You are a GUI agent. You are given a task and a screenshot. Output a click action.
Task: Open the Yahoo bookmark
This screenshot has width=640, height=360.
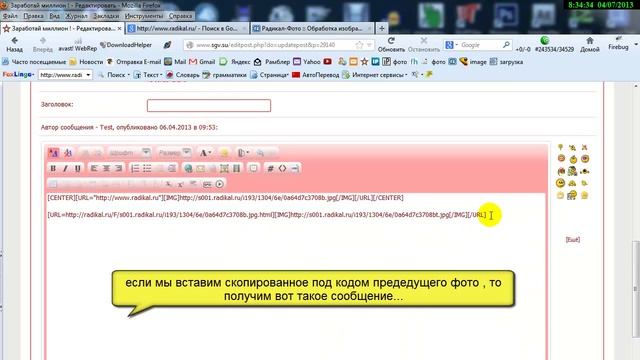pos(307,62)
